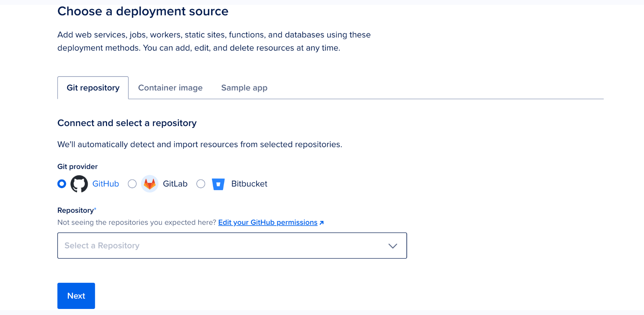The width and height of the screenshot is (644, 315).
Task: Click the GitHub text label
Action: click(x=106, y=184)
